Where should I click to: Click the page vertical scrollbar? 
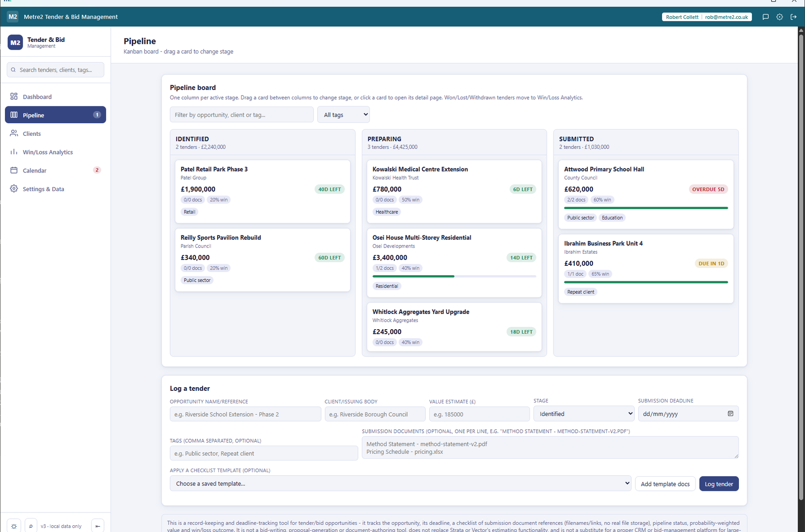pyautogui.click(x=801, y=268)
